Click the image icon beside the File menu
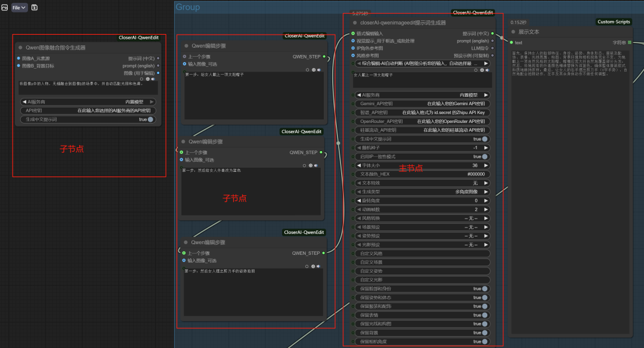 [5, 7]
